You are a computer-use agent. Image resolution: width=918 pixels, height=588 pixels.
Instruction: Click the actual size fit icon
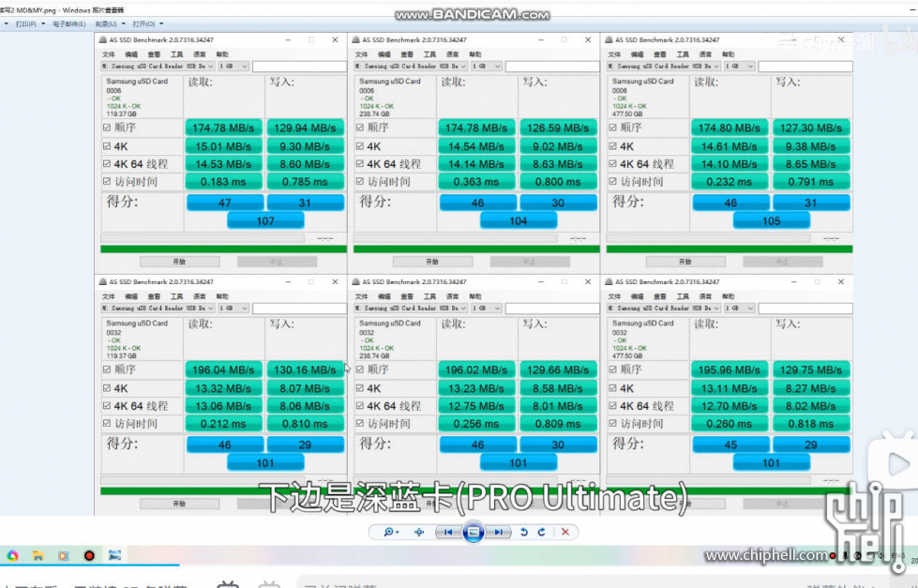(x=419, y=532)
